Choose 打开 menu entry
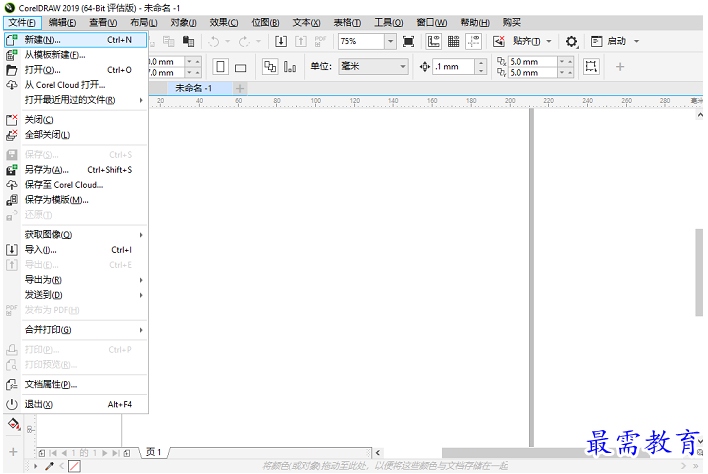The image size is (708, 474). tap(75, 70)
